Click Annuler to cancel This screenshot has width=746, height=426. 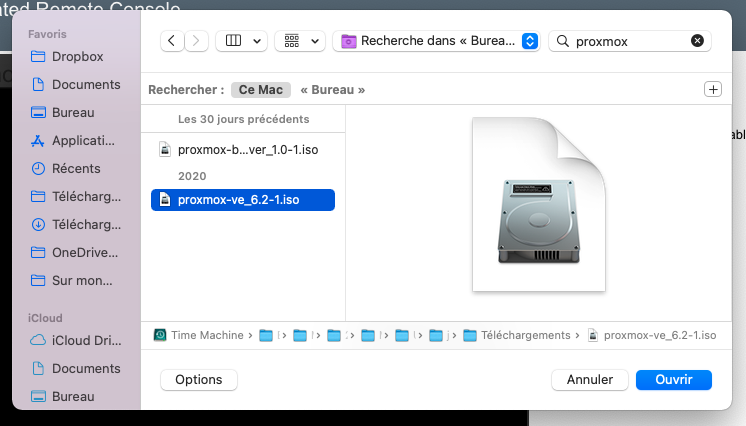click(x=589, y=380)
